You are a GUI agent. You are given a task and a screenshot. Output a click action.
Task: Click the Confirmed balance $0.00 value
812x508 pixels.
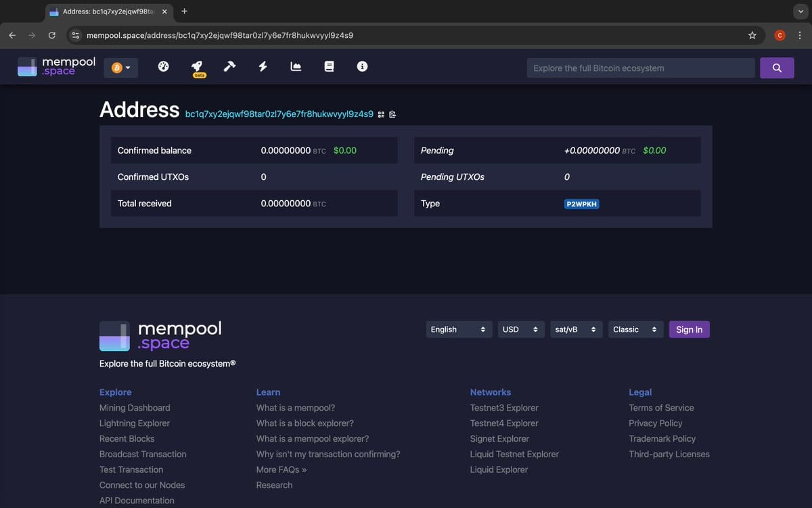pos(345,150)
